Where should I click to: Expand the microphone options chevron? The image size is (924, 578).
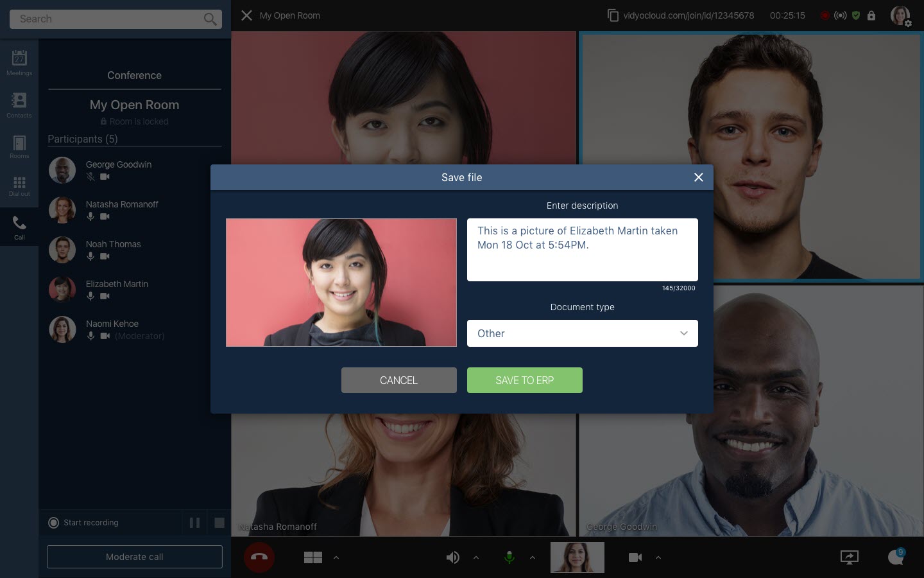533,557
